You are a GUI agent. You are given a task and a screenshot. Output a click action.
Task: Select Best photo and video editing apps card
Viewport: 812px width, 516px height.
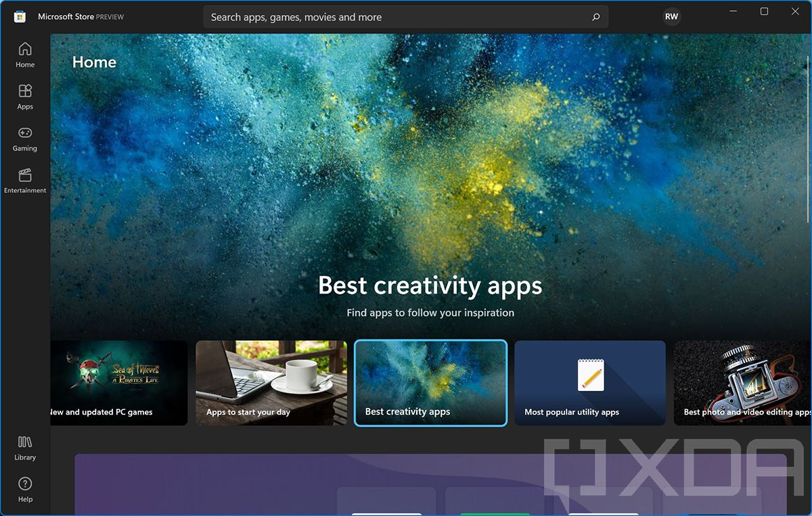tap(742, 383)
